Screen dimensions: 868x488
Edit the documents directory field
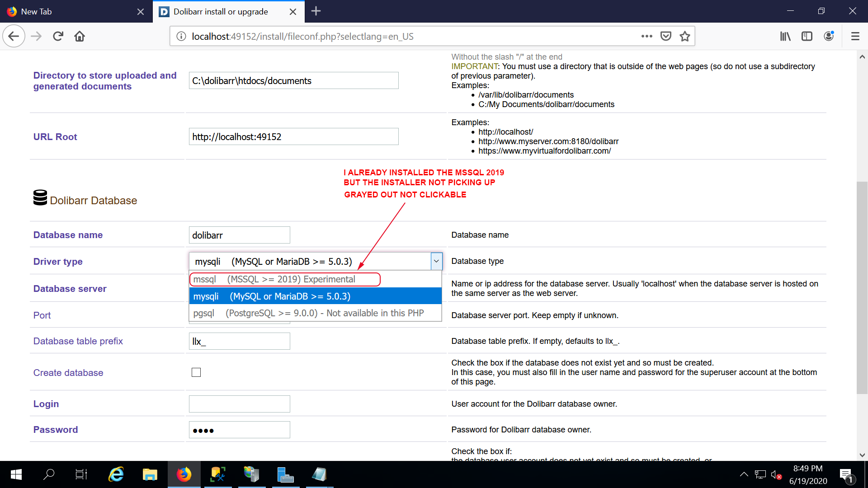click(x=294, y=81)
